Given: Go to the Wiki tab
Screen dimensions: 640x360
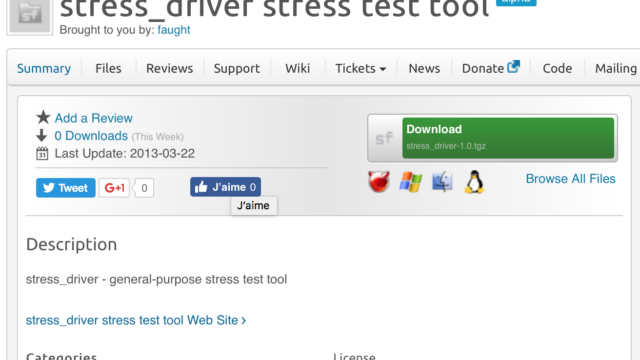Looking at the screenshot, I should point(298,68).
